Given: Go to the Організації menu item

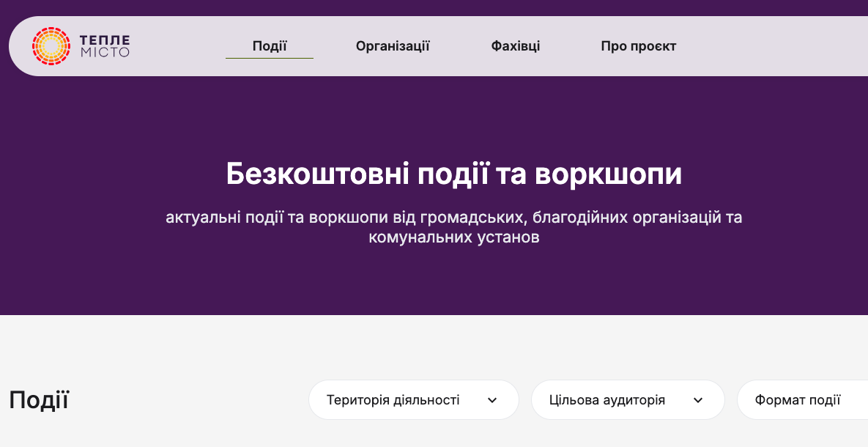Looking at the screenshot, I should (393, 46).
